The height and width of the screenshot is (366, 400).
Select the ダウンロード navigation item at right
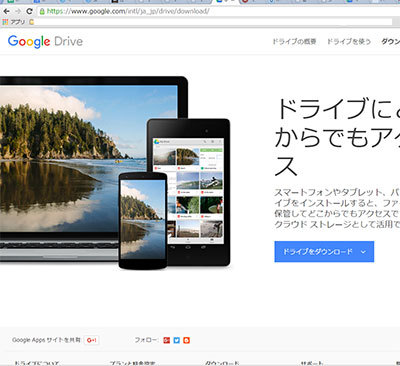coord(390,42)
